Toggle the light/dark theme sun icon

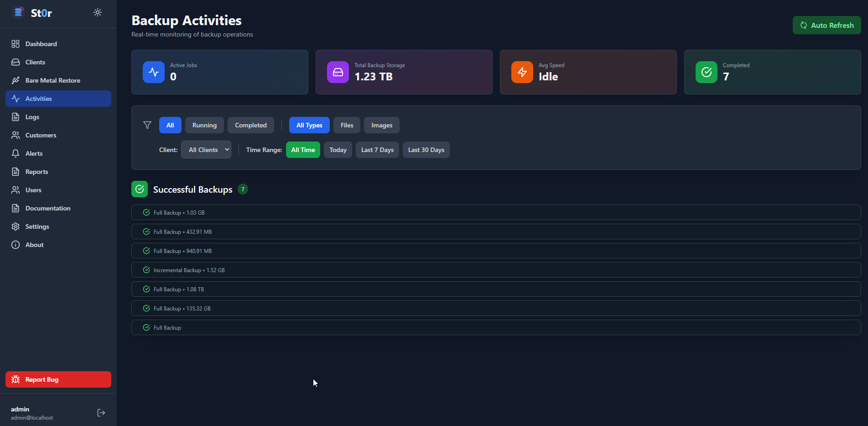point(98,12)
